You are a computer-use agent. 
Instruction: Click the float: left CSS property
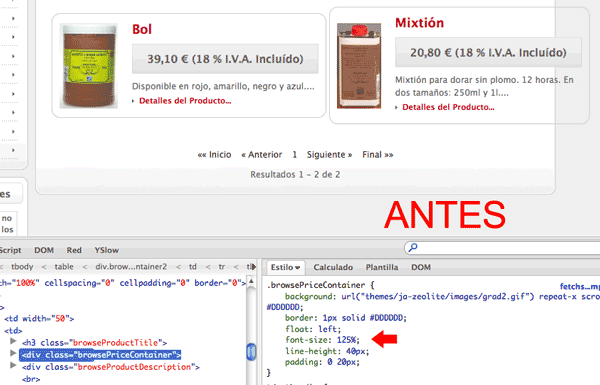coord(313,329)
